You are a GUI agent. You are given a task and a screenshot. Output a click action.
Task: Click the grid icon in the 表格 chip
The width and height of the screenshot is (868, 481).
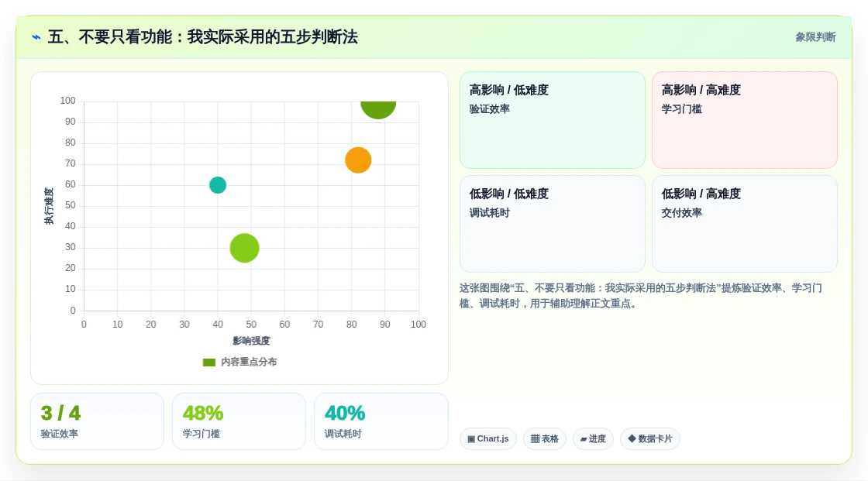(x=535, y=439)
